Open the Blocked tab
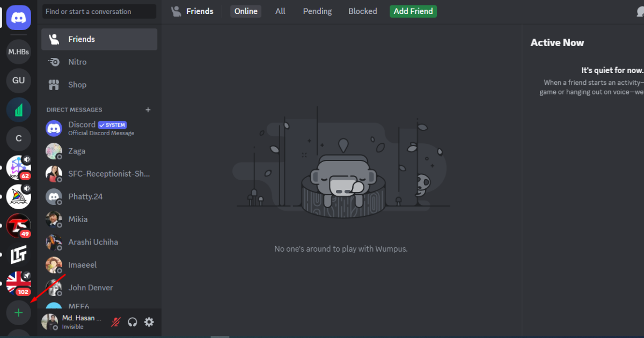The height and width of the screenshot is (338, 644). (363, 11)
